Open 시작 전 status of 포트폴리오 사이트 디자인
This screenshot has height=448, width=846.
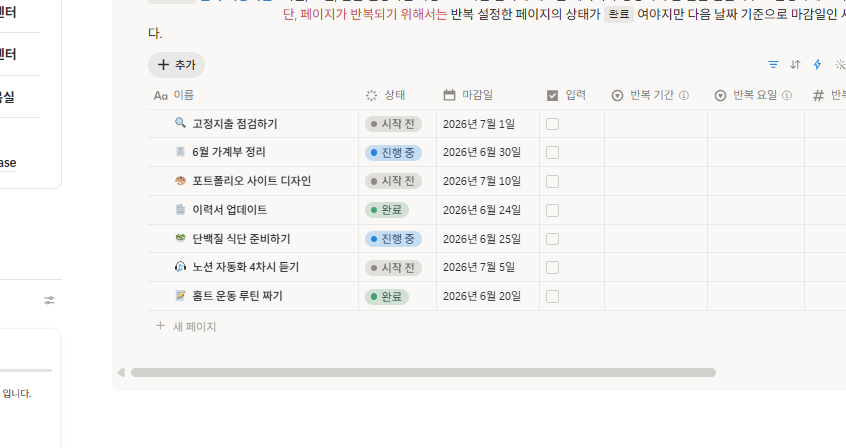click(393, 181)
